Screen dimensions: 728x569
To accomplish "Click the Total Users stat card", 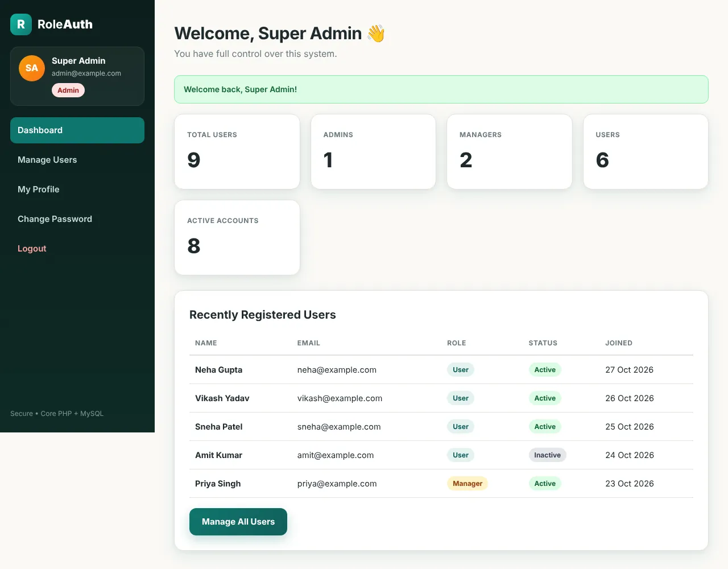I will pyautogui.click(x=237, y=152).
